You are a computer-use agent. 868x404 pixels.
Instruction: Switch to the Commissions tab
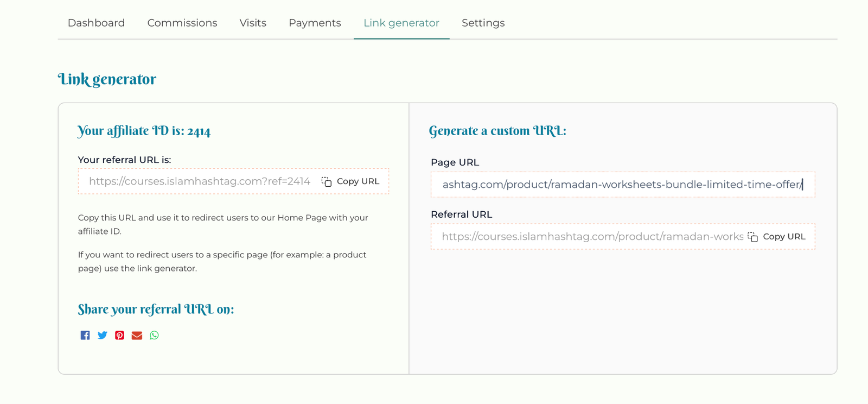(x=182, y=23)
